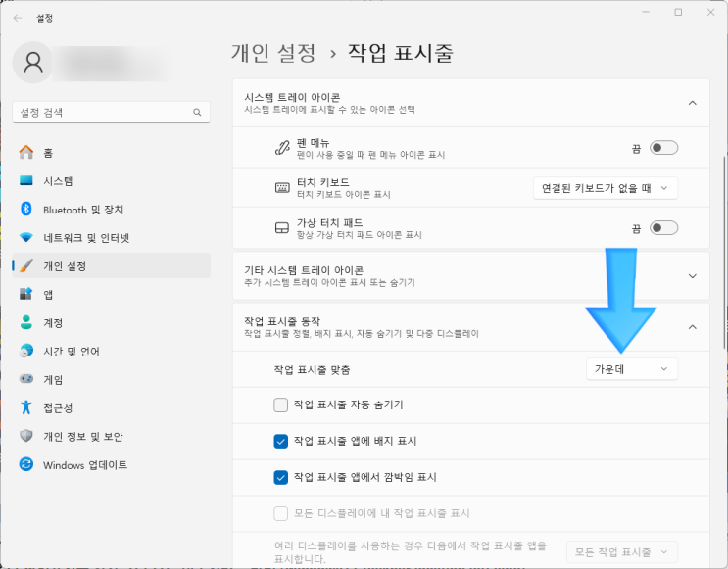Viewport: 728px width, 569px height.
Task: Open 시간 및 언어 settings label
Action: click(72, 351)
